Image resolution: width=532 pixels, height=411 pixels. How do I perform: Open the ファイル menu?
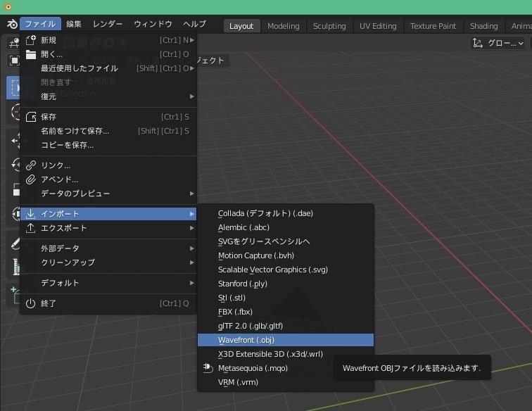pos(40,24)
